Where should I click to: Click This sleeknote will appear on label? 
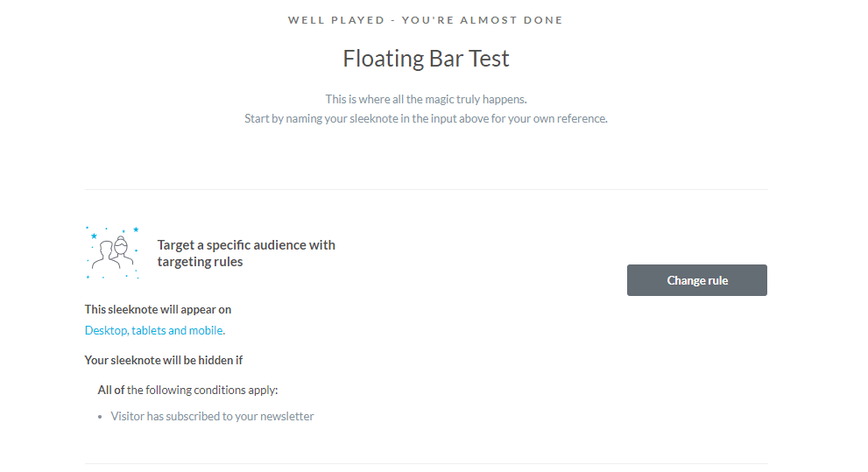tap(158, 309)
